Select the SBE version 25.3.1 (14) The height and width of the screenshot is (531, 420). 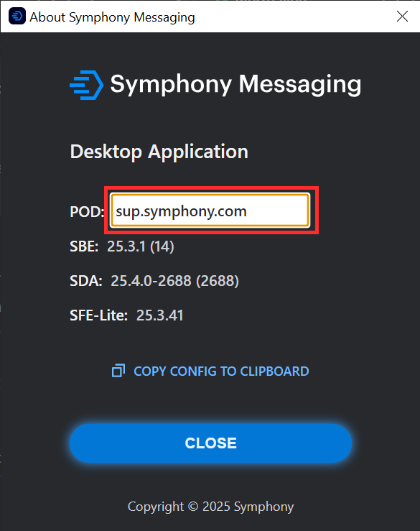(x=141, y=246)
